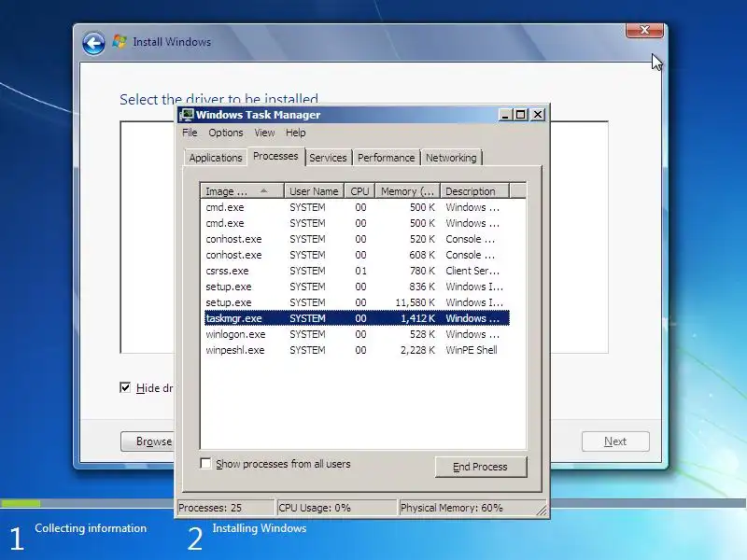Click the 2,228 K memory value

417,350
